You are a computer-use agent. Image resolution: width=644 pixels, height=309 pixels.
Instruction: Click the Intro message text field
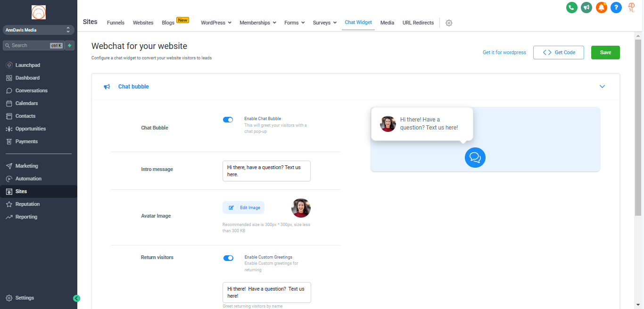[x=266, y=171]
